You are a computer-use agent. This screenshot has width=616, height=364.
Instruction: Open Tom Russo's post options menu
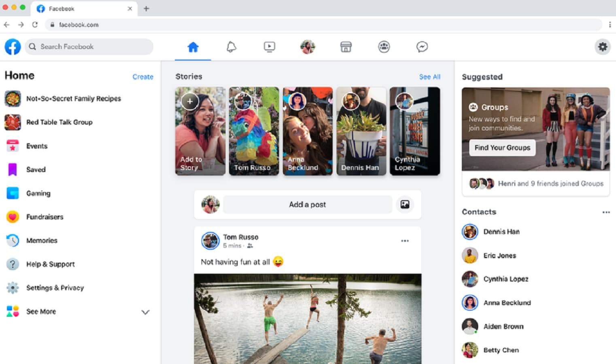point(405,241)
